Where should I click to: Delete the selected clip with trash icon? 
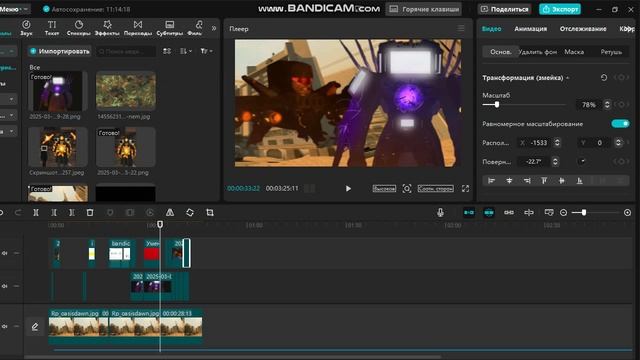pyautogui.click(x=90, y=213)
